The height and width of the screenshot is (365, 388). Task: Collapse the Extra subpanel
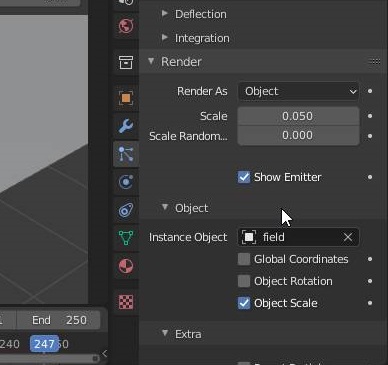165,333
